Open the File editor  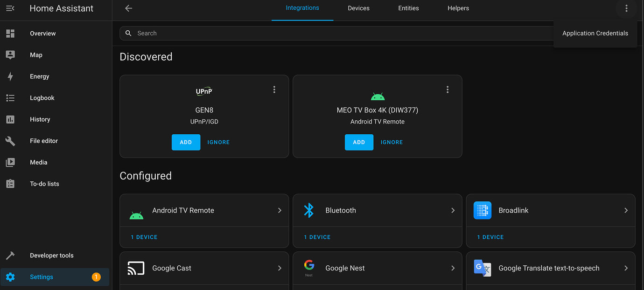tap(44, 140)
